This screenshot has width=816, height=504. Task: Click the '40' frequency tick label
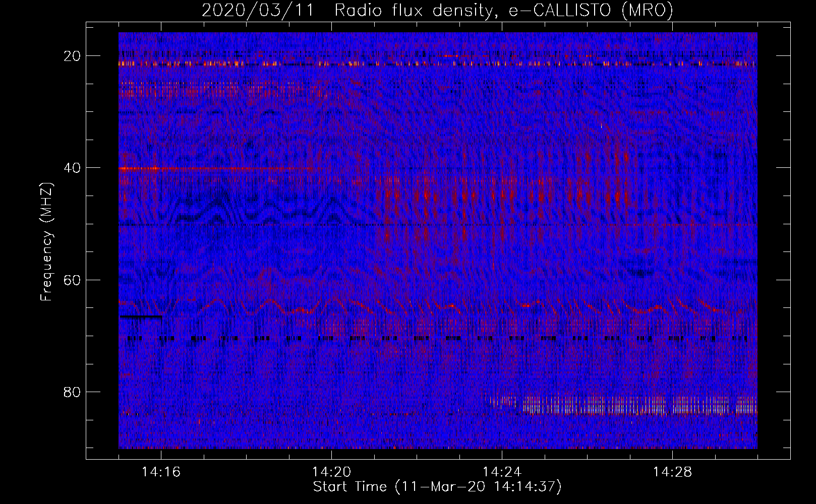(72, 168)
